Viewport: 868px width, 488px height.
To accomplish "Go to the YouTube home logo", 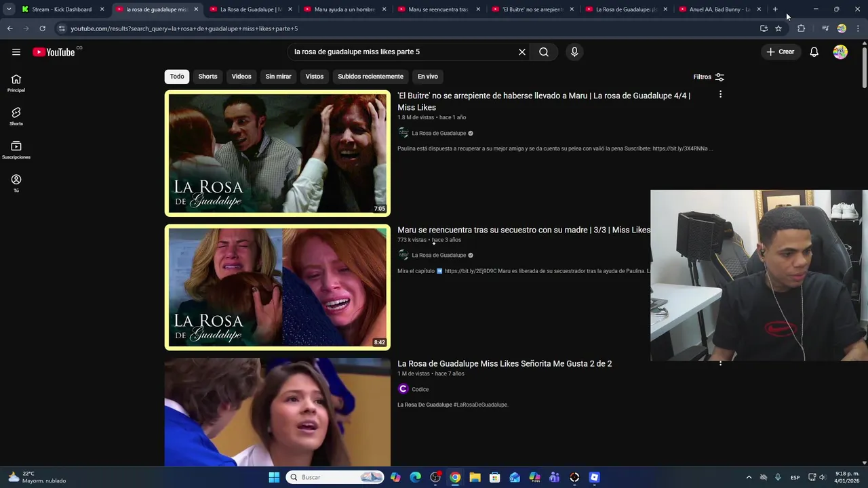I will (x=54, y=52).
